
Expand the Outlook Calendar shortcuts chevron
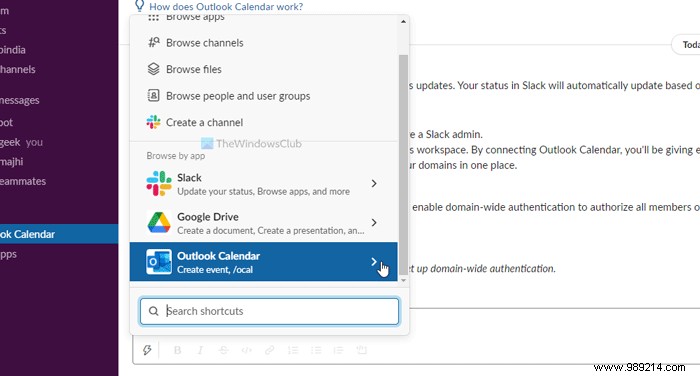(x=374, y=262)
